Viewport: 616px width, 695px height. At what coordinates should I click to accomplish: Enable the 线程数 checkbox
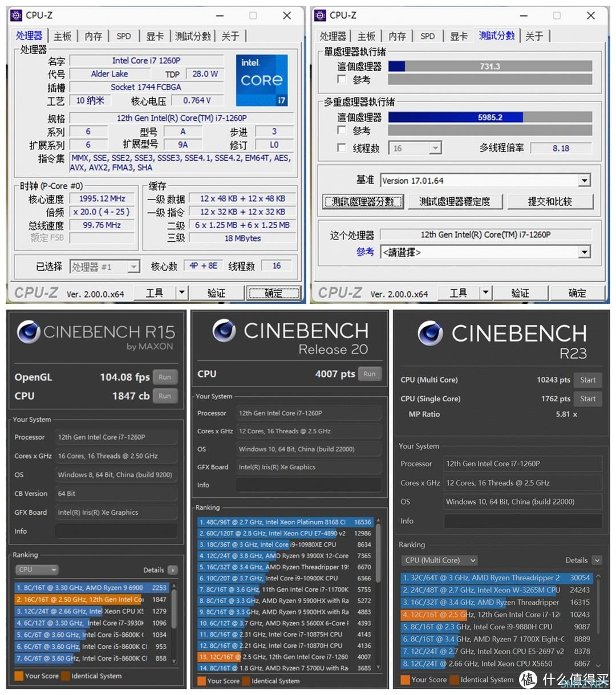click(x=342, y=148)
